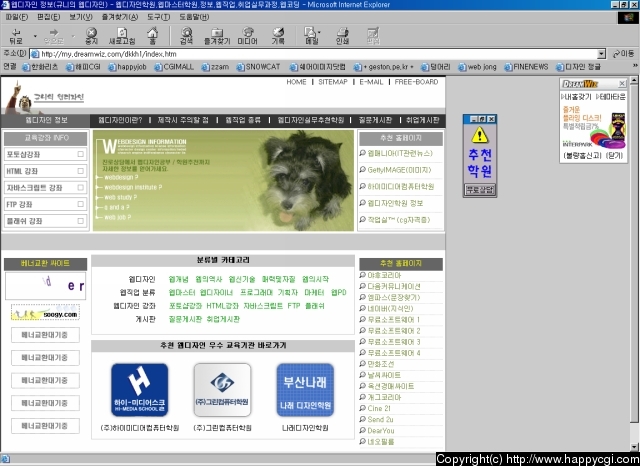This screenshot has width=640, height=466.
Task: Select 취업게시판 in the dark nav bar
Action: pos(422,120)
